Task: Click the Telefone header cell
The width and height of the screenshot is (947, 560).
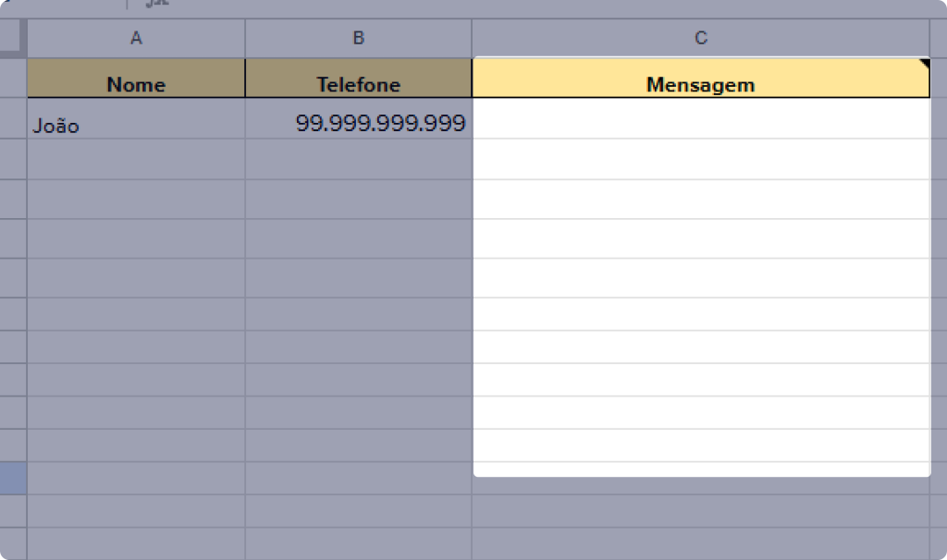Action: click(x=358, y=79)
